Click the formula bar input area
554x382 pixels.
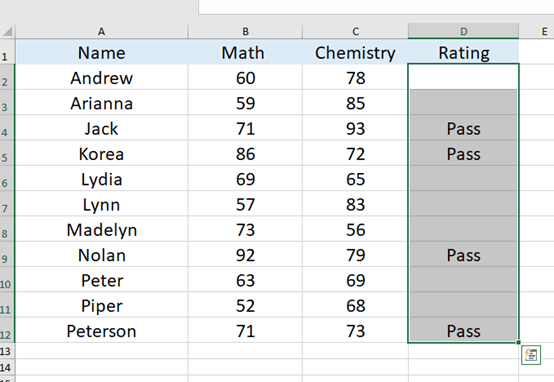pyautogui.click(x=376, y=7)
